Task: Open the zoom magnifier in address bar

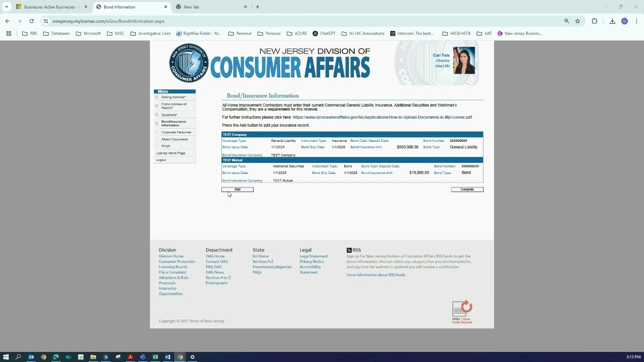Action: tap(567, 21)
